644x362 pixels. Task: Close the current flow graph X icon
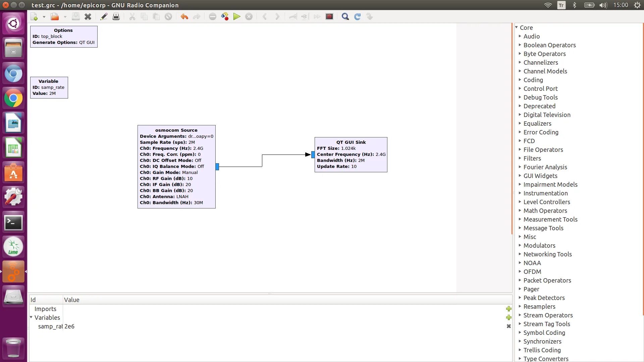tap(88, 17)
